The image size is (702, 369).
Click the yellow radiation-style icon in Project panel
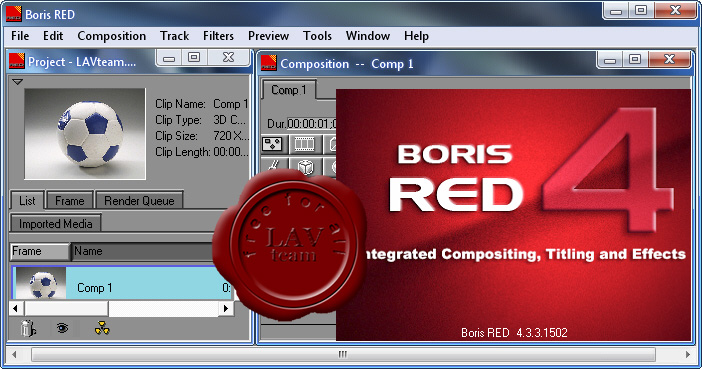102,329
